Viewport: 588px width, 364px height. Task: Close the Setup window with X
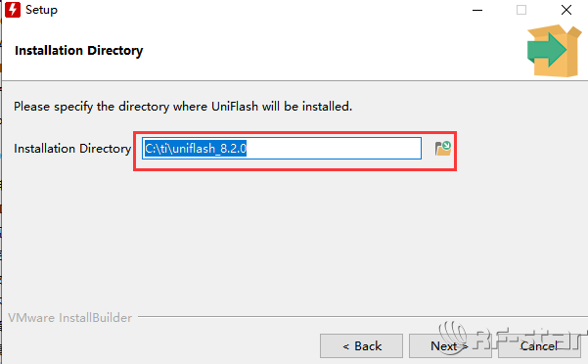[566, 10]
